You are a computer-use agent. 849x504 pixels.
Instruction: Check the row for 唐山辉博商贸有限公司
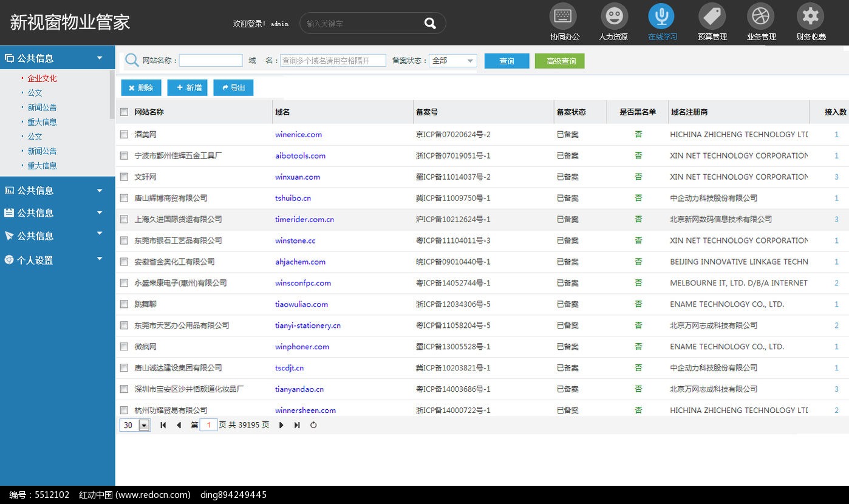point(124,198)
